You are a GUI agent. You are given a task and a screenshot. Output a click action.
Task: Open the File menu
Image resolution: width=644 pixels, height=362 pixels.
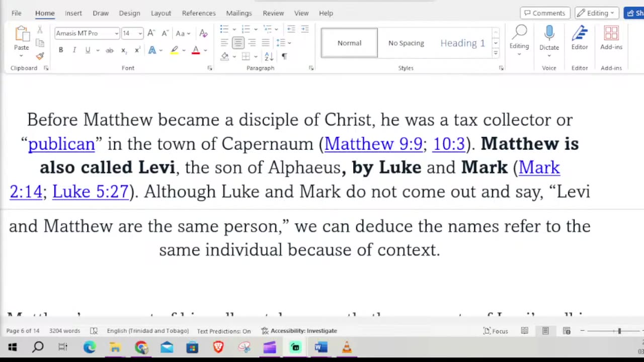coord(16,13)
